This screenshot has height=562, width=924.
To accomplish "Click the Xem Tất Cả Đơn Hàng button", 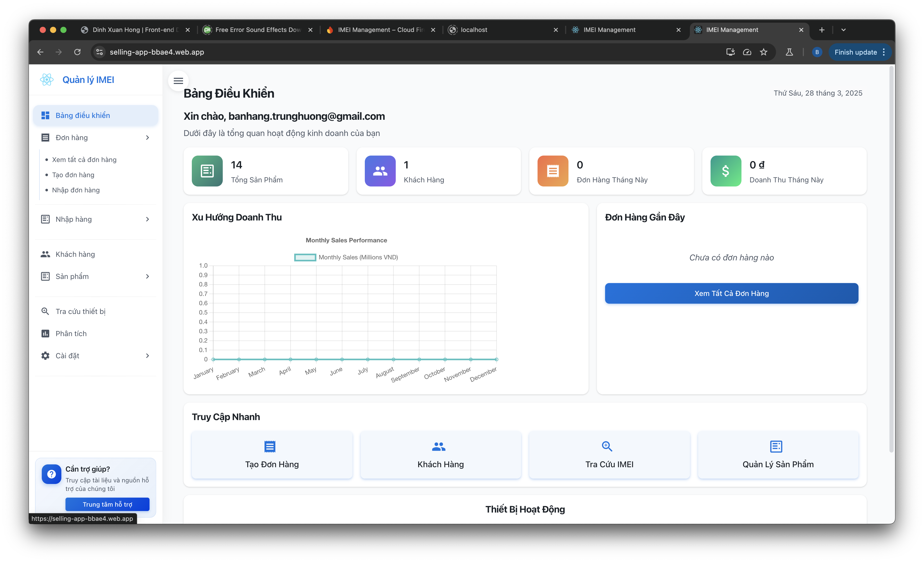I will click(731, 293).
